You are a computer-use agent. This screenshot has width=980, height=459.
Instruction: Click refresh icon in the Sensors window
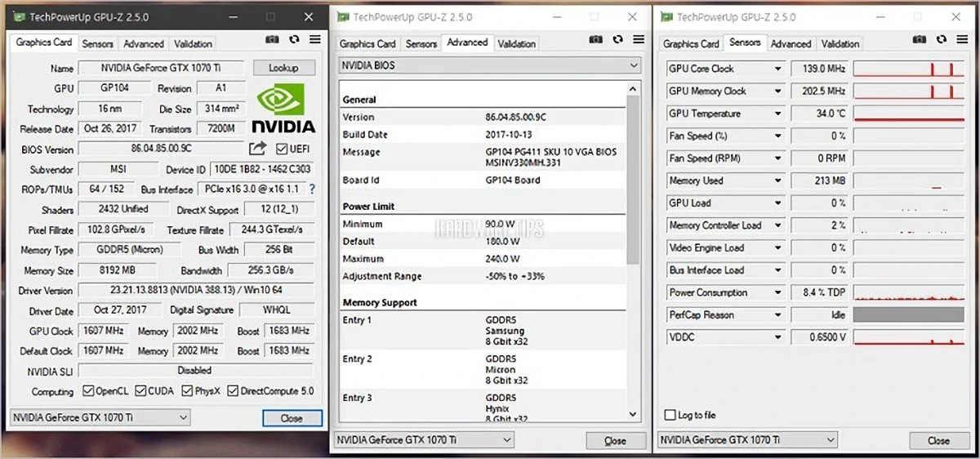coord(941,39)
